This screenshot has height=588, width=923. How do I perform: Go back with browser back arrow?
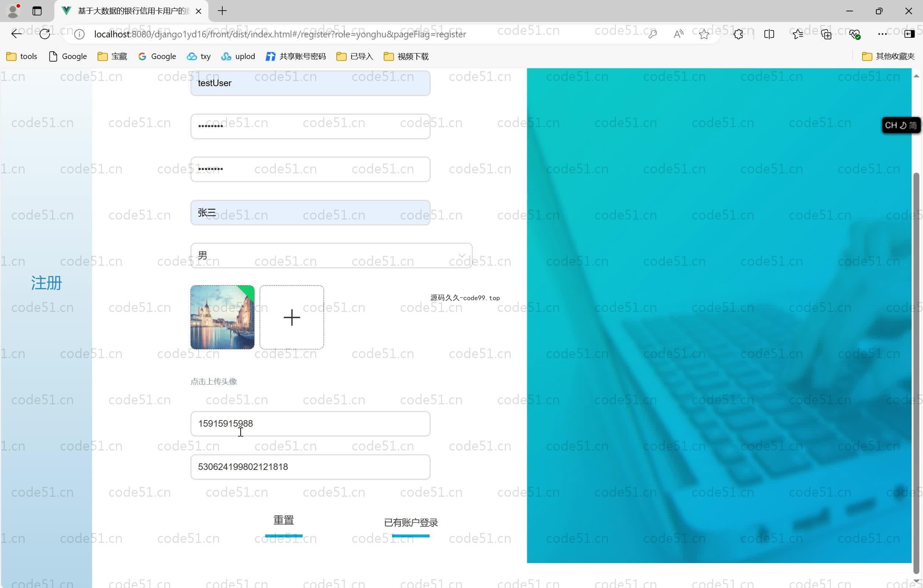[x=16, y=34]
